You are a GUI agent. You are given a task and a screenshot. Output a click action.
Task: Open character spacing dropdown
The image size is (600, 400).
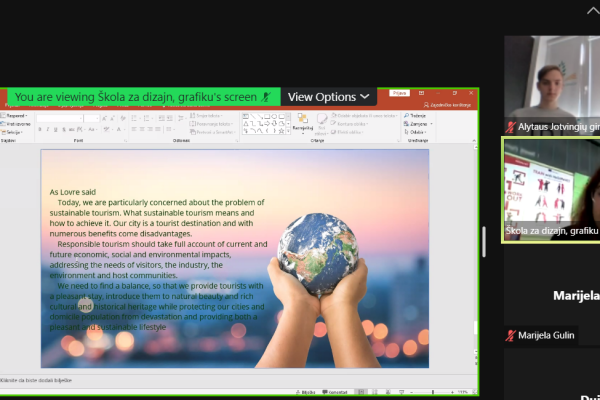[81, 129]
